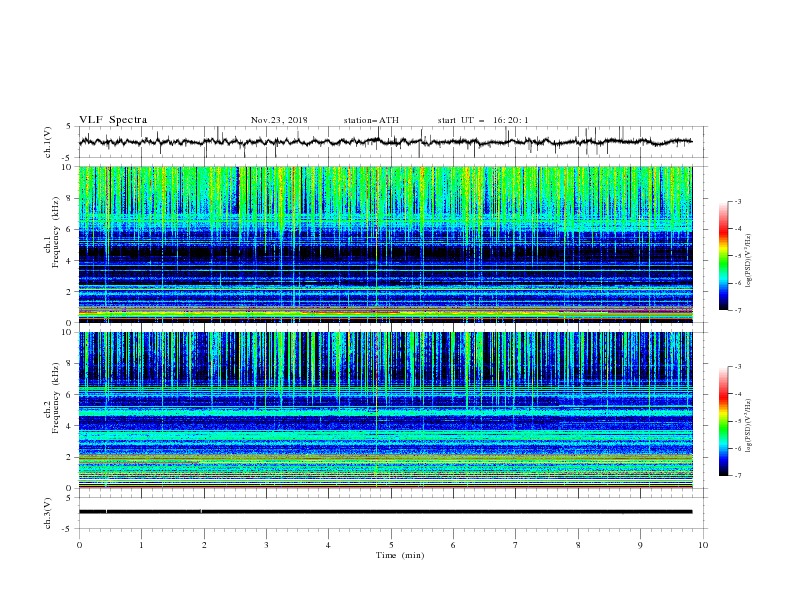
Task: Click the "-3" tick on ch.1 colorbar
Action: click(738, 201)
